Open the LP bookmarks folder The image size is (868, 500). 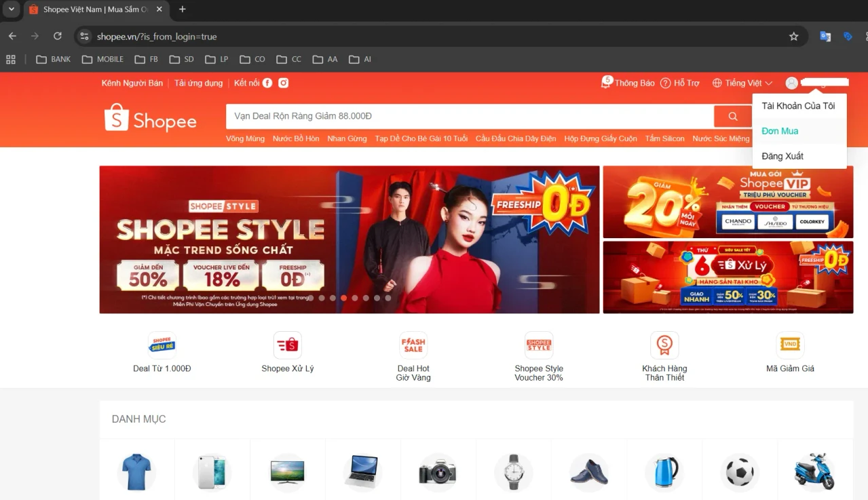(x=217, y=59)
